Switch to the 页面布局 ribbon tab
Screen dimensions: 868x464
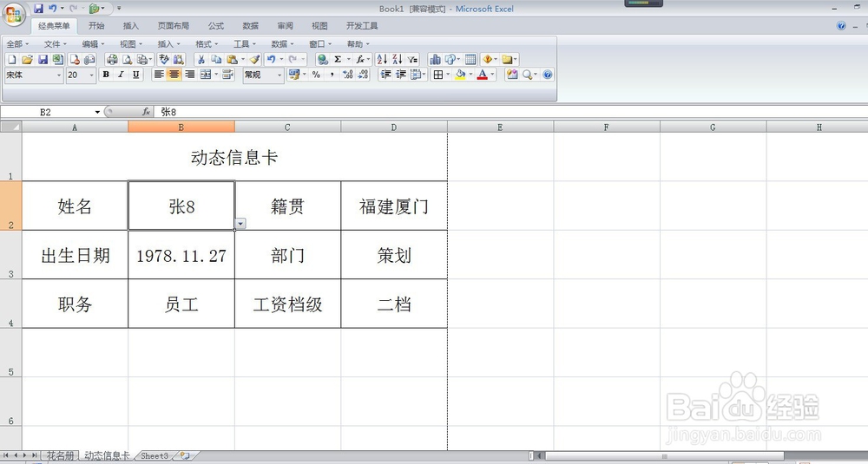pyautogui.click(x=174, y=26)
